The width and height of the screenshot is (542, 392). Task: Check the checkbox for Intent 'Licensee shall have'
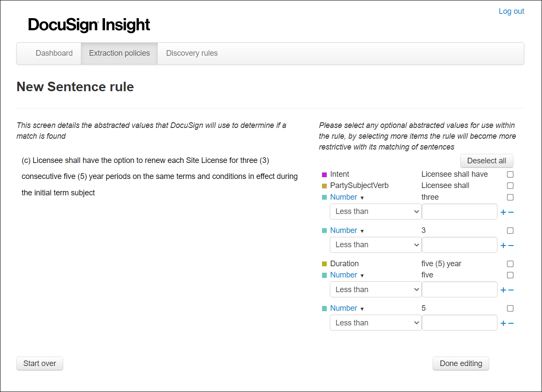point(510,174)
